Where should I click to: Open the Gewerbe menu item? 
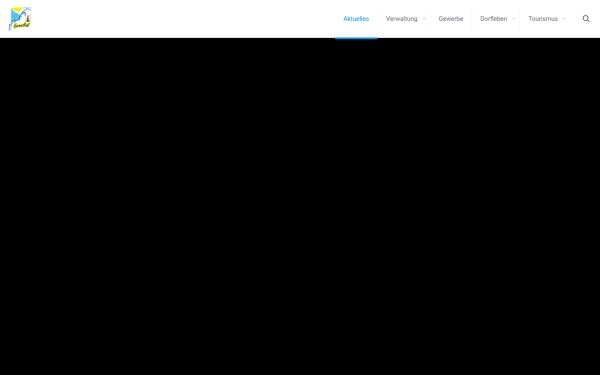451,19
